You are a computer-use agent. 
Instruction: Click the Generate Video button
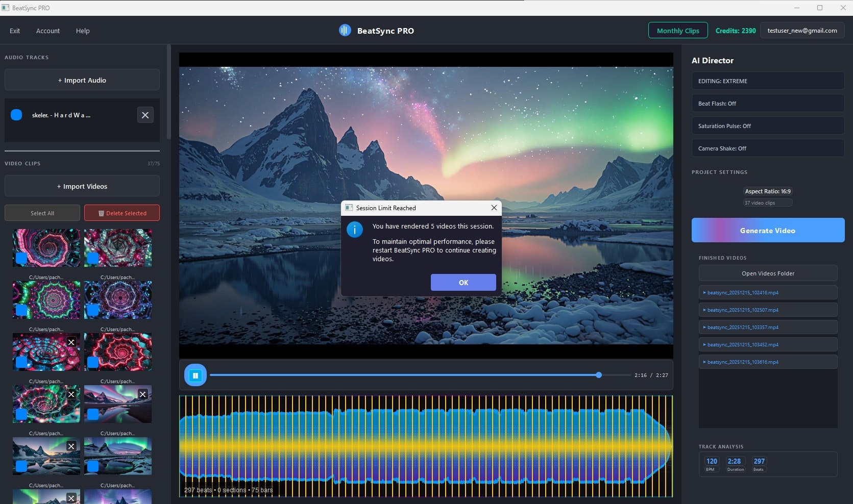[x=767, y=230]
